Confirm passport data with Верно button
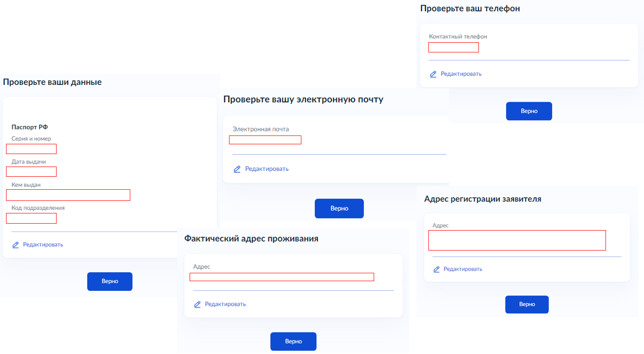 click(x=110, y=282)
